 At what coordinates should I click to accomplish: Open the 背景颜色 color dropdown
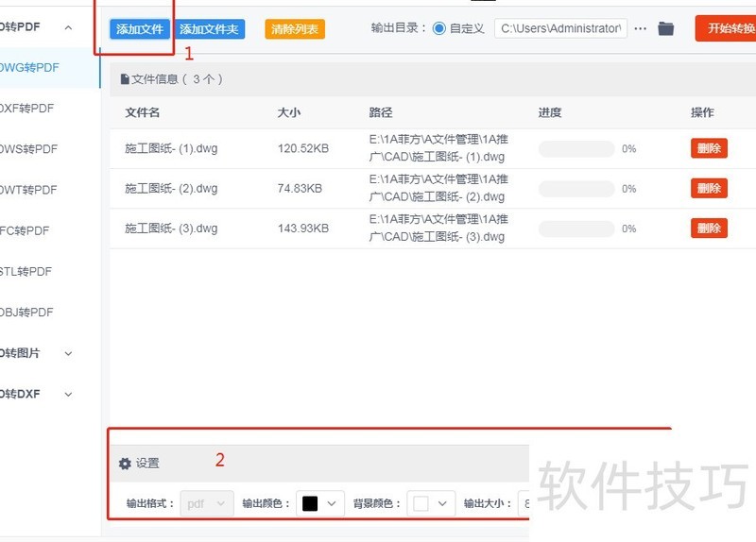point(431,503)
